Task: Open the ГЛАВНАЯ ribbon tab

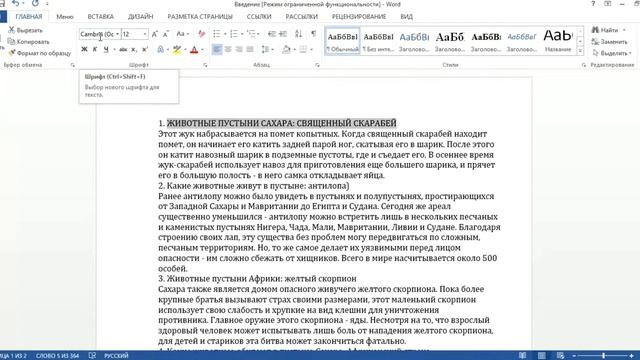Action: 29,17
